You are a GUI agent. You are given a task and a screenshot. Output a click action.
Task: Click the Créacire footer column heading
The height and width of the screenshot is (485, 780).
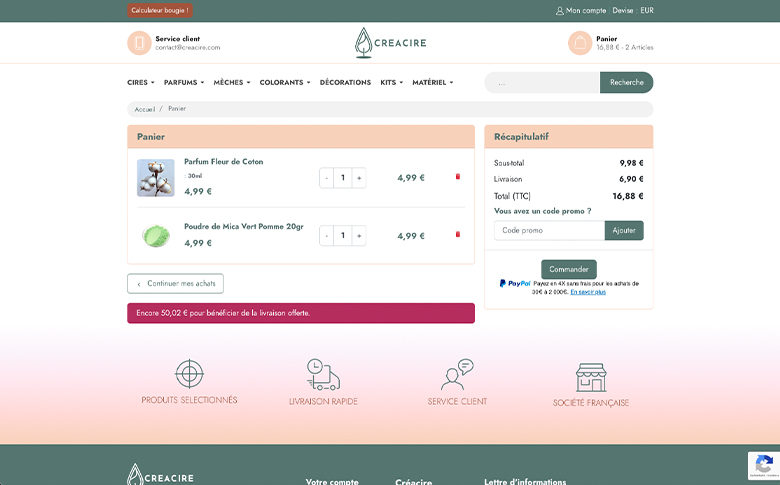(x=413, y=482)
